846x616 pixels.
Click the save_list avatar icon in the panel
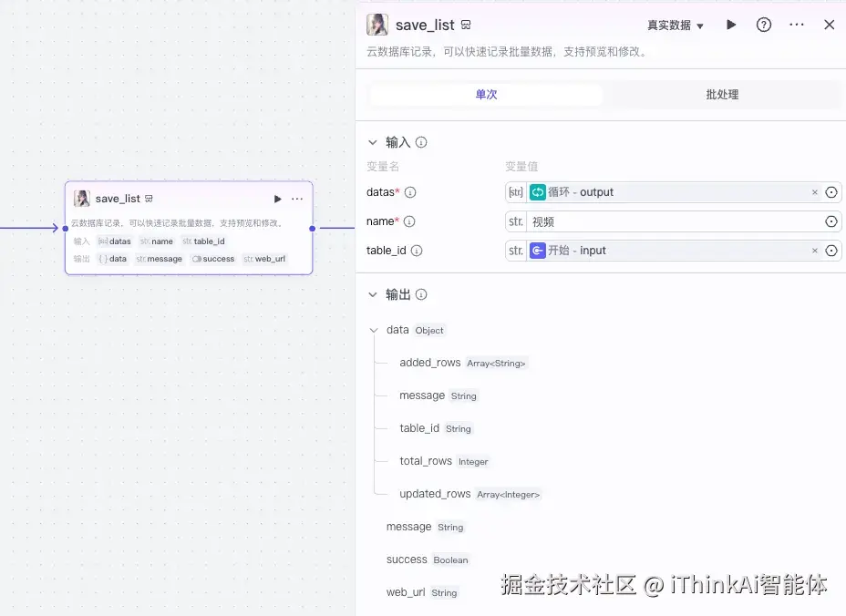377,25
